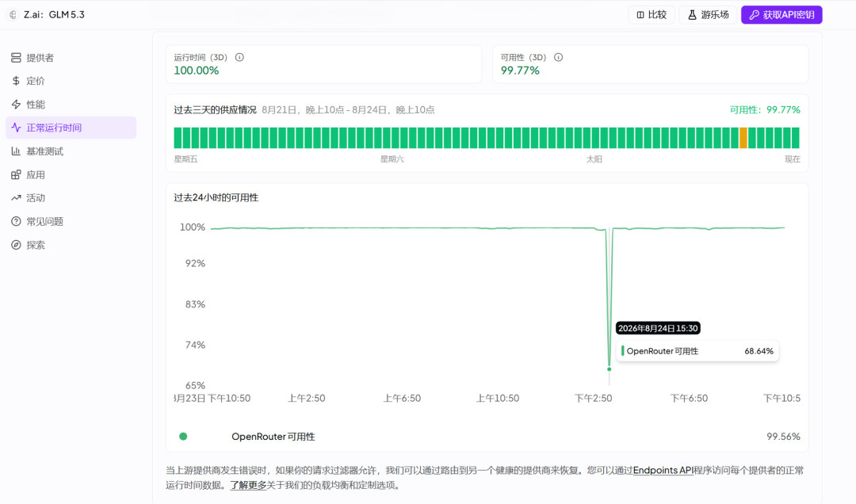
Task: Click the green legend dot for OpenRouter 可用性
Action: click(183, 437)
